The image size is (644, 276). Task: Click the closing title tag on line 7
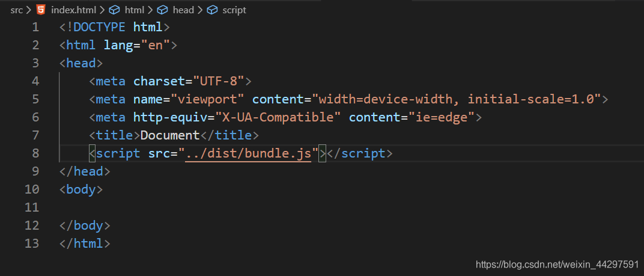click(x=229, y=135)
